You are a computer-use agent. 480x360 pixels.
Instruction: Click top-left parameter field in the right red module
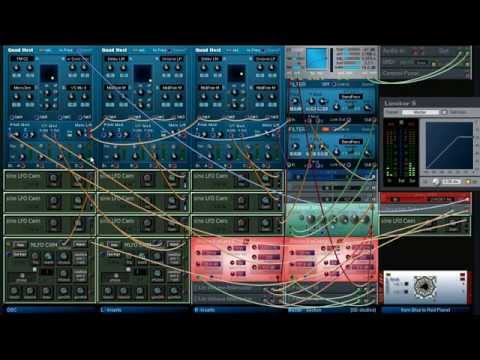tap(305, 253)
